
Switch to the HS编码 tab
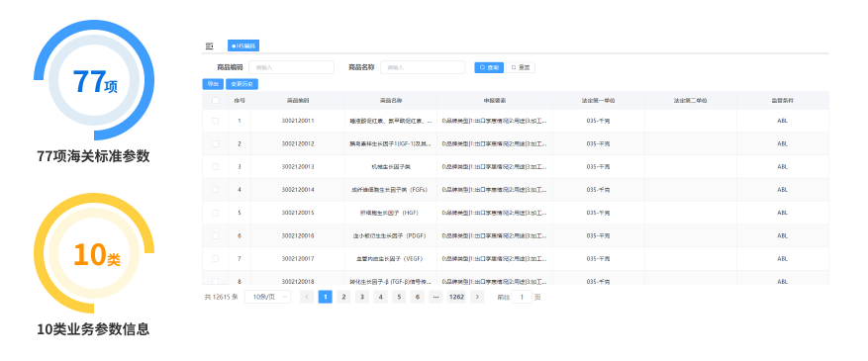pyautogui.click(x=243, y=45)
